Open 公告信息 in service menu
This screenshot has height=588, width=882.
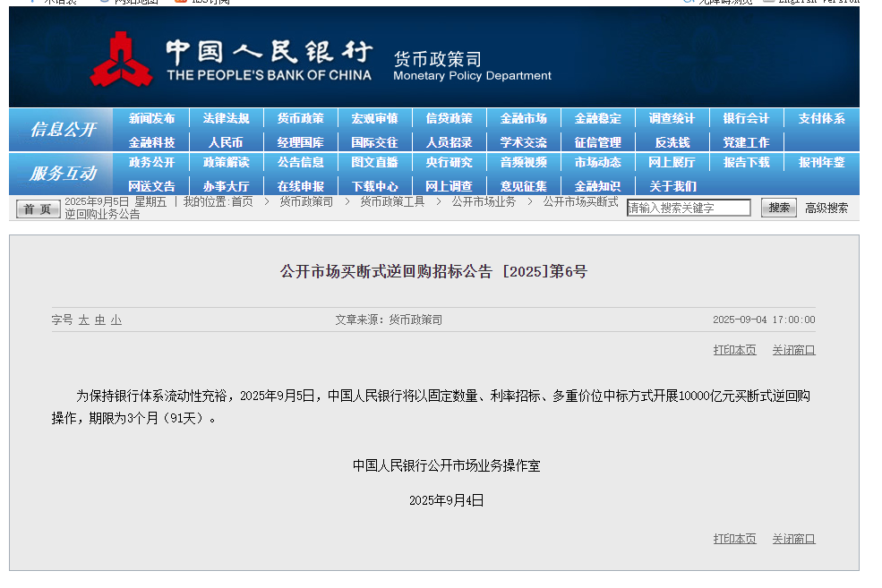click(300, 162)
